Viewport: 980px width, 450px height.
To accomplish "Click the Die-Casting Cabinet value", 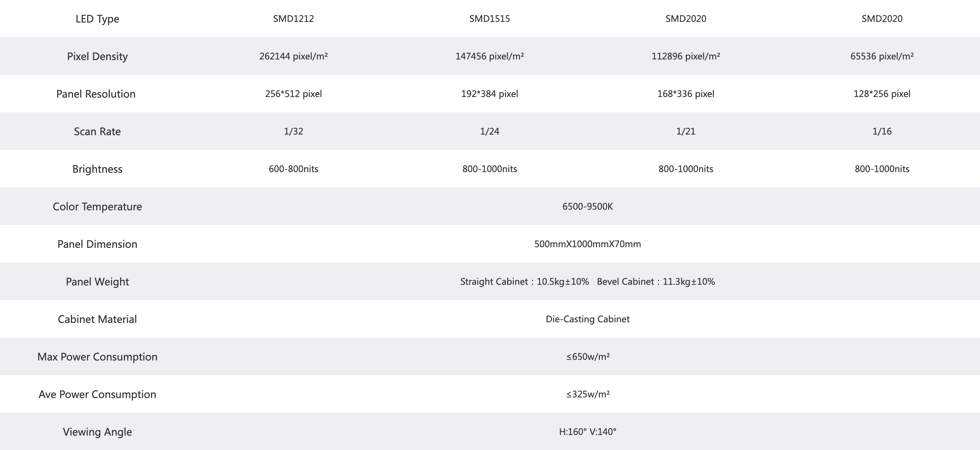I will tap(588, 319).
